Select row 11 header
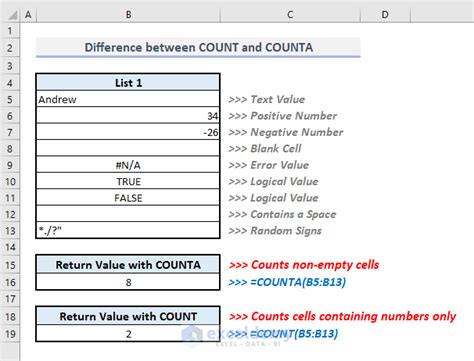 pyautogui.click(x=10, y=198)
